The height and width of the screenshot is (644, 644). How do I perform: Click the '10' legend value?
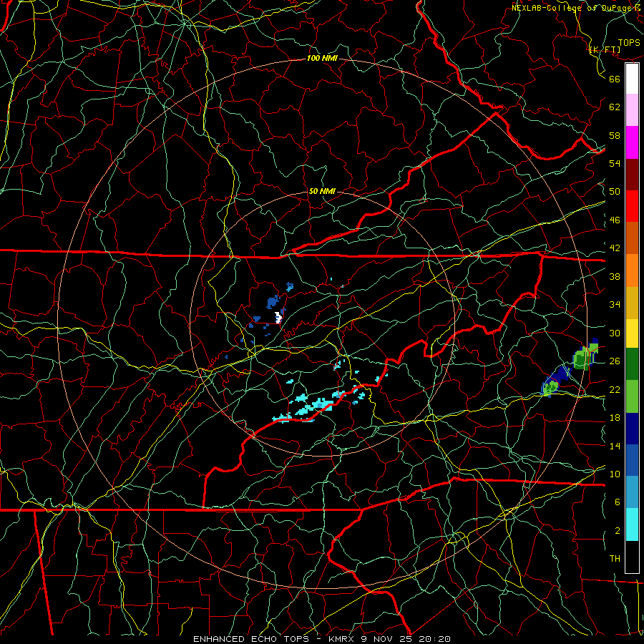pyautogui.click(x=615, y=474)
